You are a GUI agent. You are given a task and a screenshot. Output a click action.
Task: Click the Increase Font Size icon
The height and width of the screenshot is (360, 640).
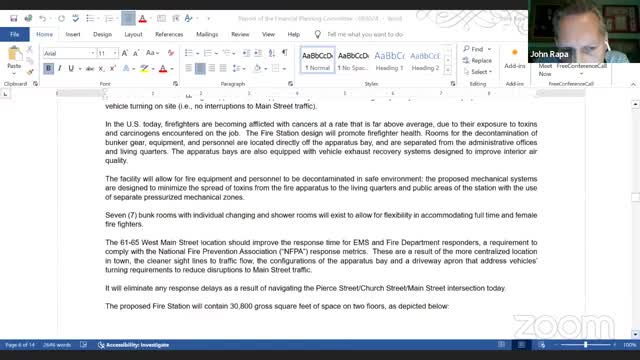tap(125, 53)
